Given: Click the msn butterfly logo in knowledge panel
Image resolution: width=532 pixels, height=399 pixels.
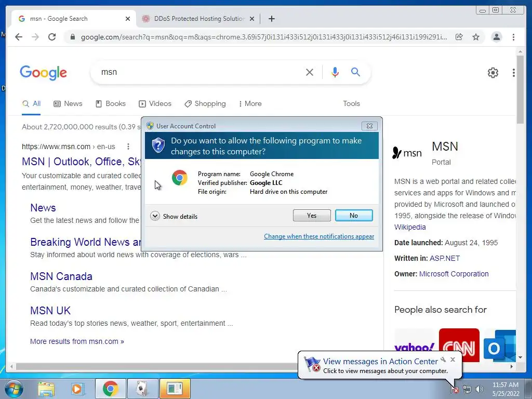Looking at the screenshot, I should click(x=397, y=153).
